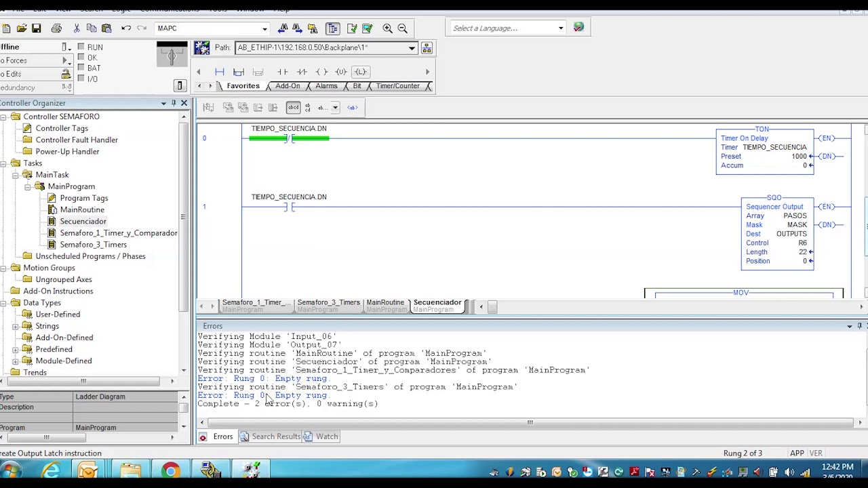Open the MainRoutine editor tab
Image resolution: width=868 pixels, height=488 pixels.
(385, 306)
